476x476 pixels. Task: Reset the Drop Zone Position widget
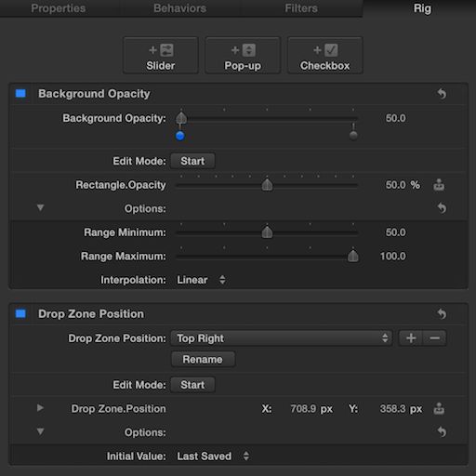point(442,314)
